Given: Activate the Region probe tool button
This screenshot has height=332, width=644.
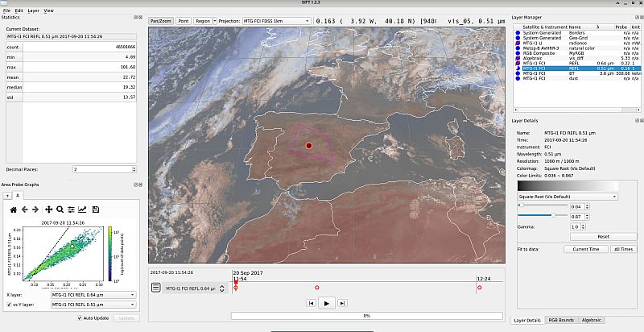Looking at the screenshot, I should (x=203, y=21).
